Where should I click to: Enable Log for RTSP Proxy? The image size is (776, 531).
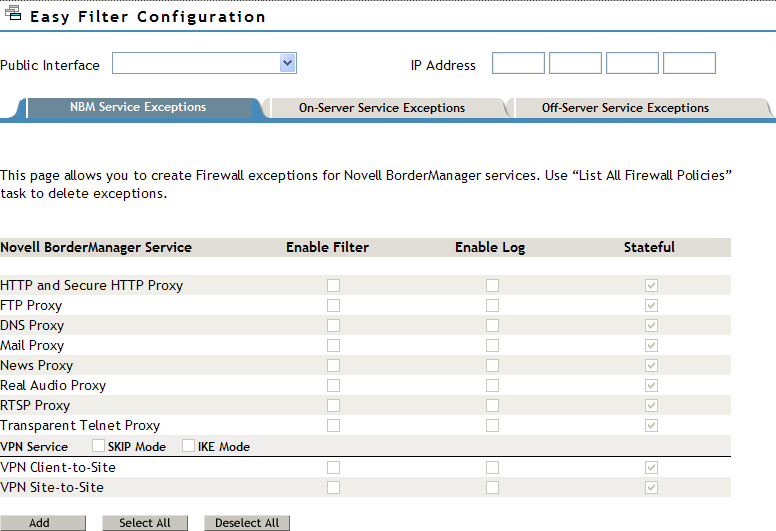(492, 405)
